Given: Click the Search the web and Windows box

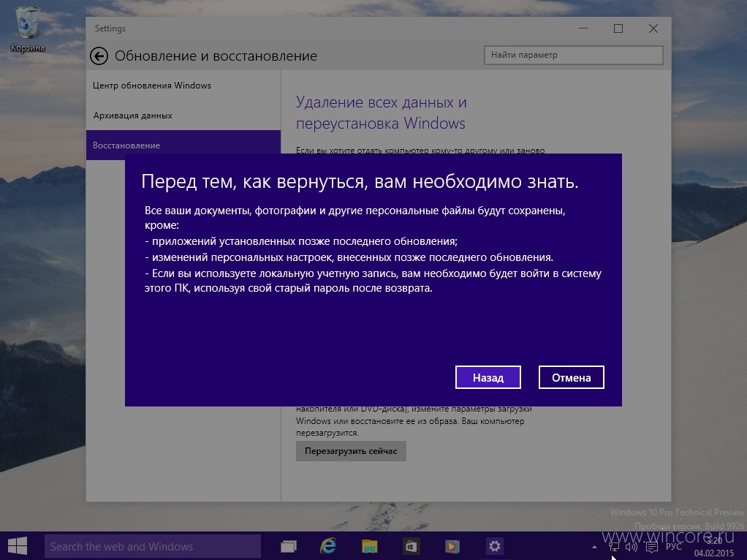Looking at the screenshot, I should pyautogui.click(x=153, y=546).
